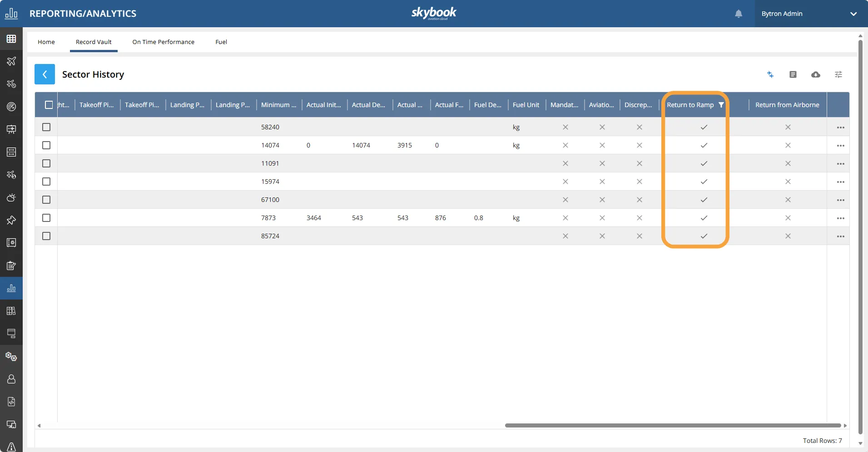
Task: Toggle the select-all header checkbox
Action: tap(49, 105)
